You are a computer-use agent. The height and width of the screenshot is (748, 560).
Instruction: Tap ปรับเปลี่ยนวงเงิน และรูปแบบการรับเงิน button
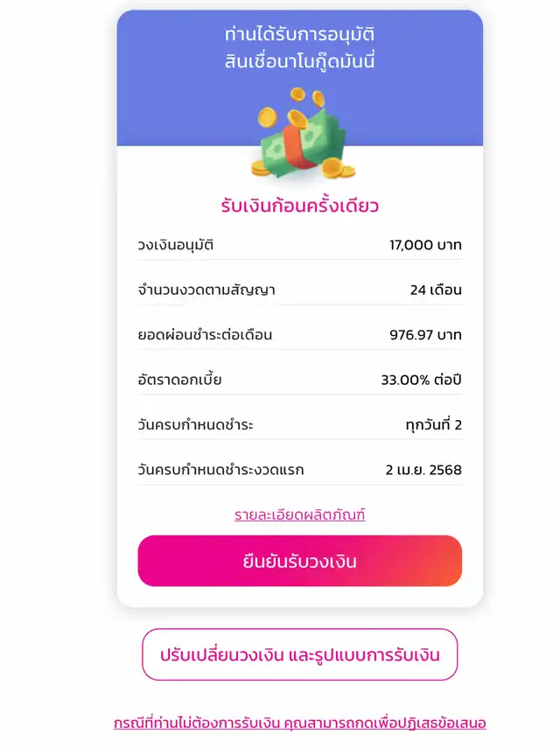[299, 654]
